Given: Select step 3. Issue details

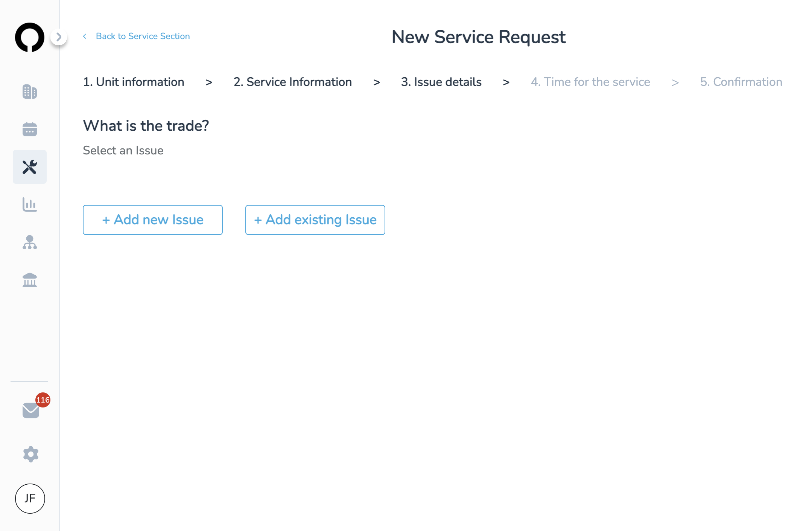Looking at the screenshot, I should pyautogui.click(x=441, y=82).
